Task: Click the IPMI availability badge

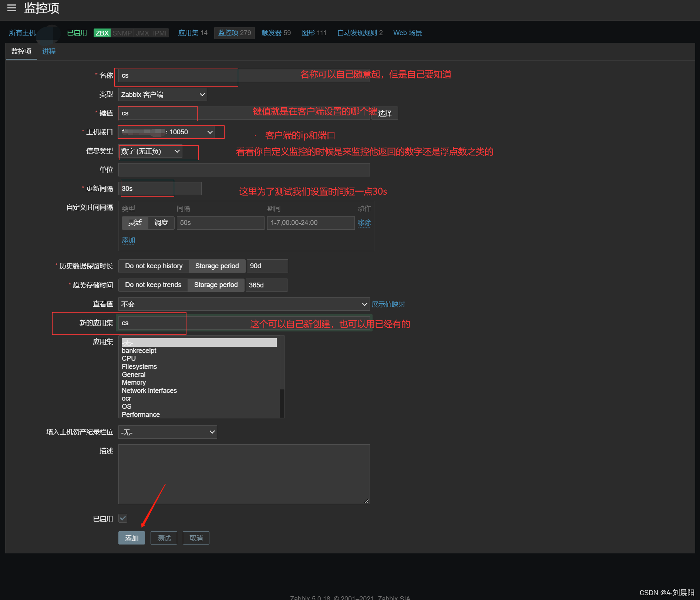Action: (x=160, y=33)
